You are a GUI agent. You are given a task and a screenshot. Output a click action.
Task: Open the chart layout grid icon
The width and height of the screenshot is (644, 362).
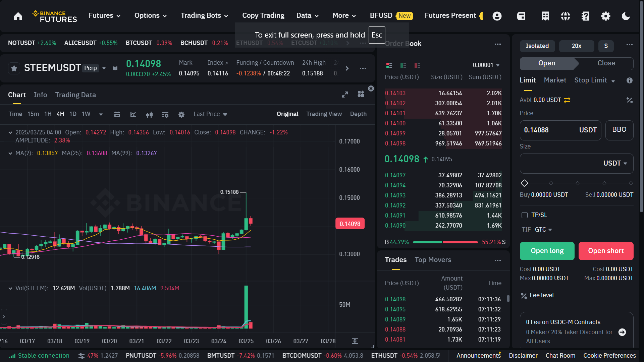[361, 94]
